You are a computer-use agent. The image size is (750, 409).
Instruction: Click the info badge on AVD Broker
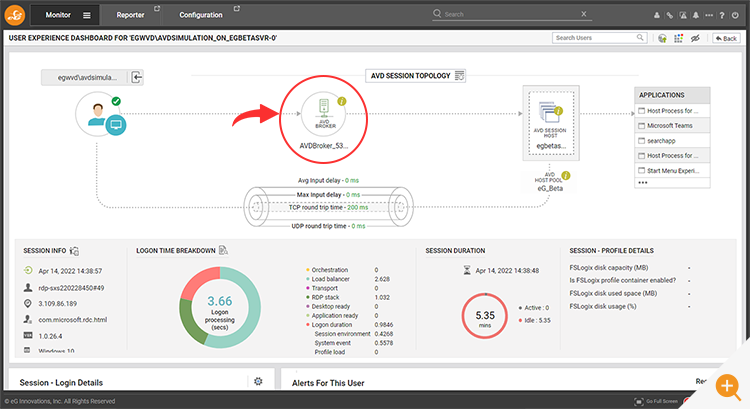[342, 101]
